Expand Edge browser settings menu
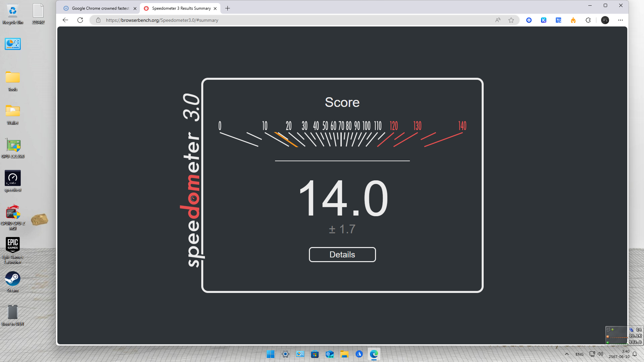 pos(620,20)
